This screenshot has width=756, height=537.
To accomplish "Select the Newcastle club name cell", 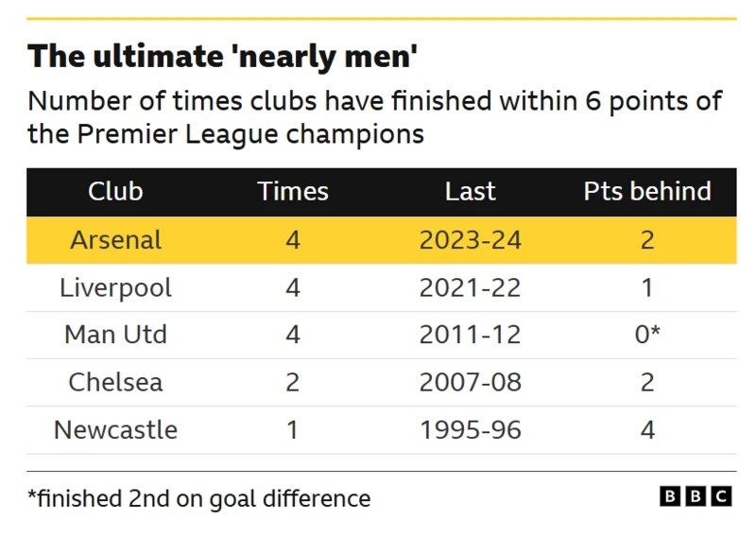I will click(x=115, y=430).
